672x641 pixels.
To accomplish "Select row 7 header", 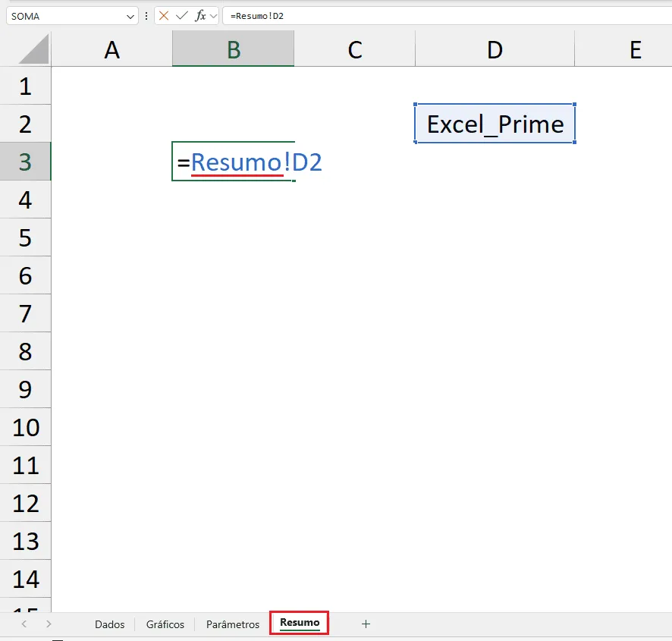I will click(x=25, y=313).
